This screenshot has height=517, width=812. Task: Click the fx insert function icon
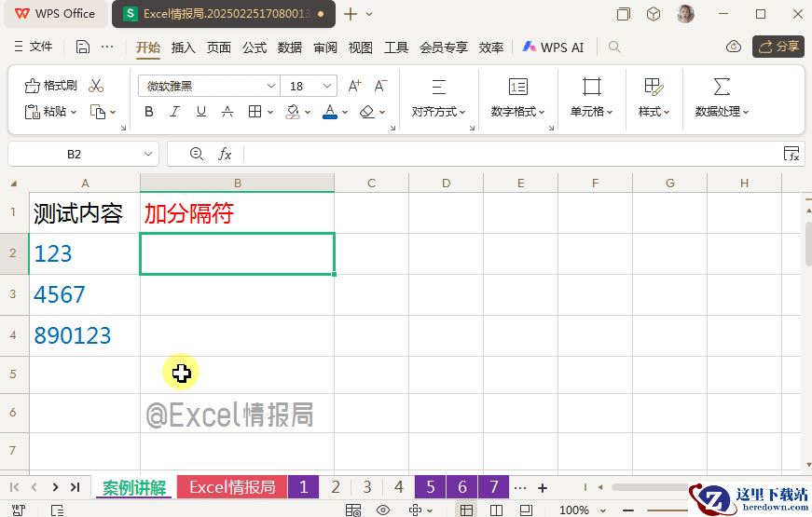pyautogui.click(x=225, y=154)
